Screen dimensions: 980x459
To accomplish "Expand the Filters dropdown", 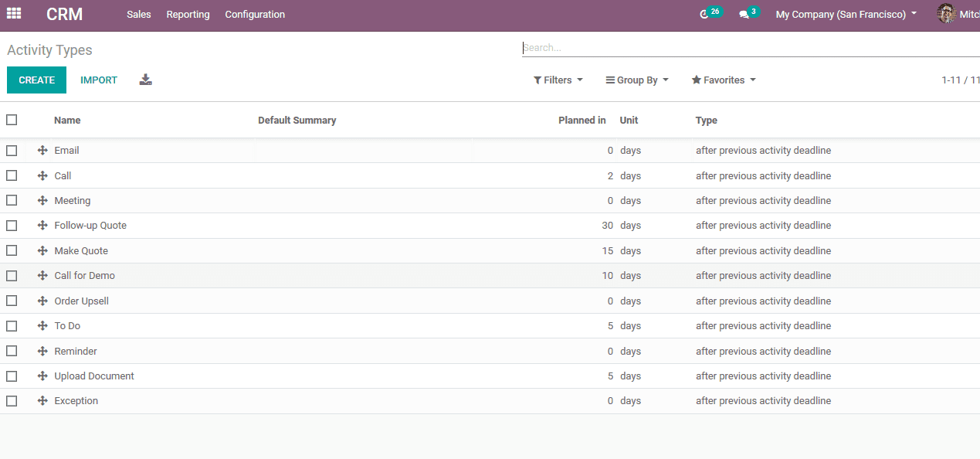I will coord(558,80).
